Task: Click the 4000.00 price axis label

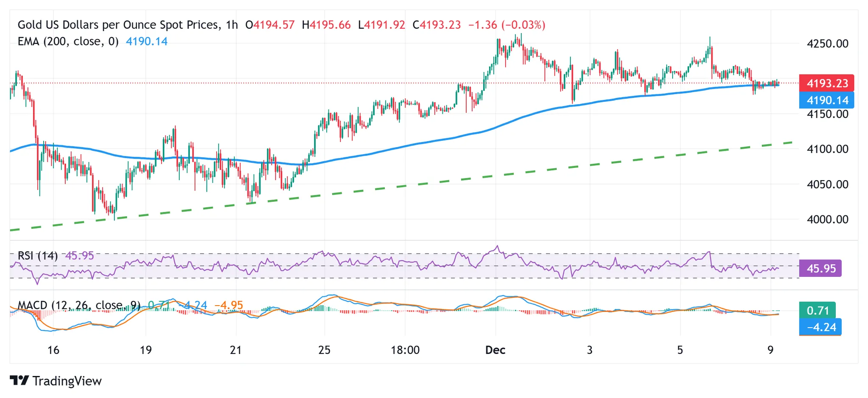Action: (x=827, y=220)
